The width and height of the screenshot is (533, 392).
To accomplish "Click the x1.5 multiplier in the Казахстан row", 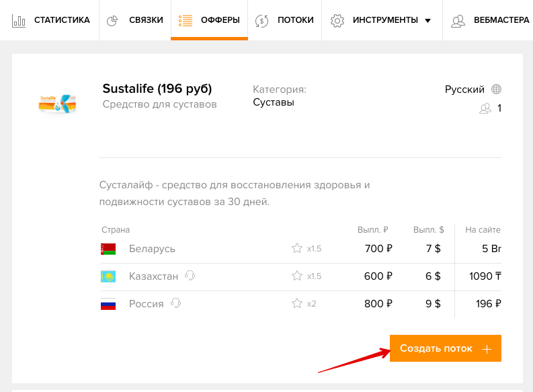I will [314, 276].
